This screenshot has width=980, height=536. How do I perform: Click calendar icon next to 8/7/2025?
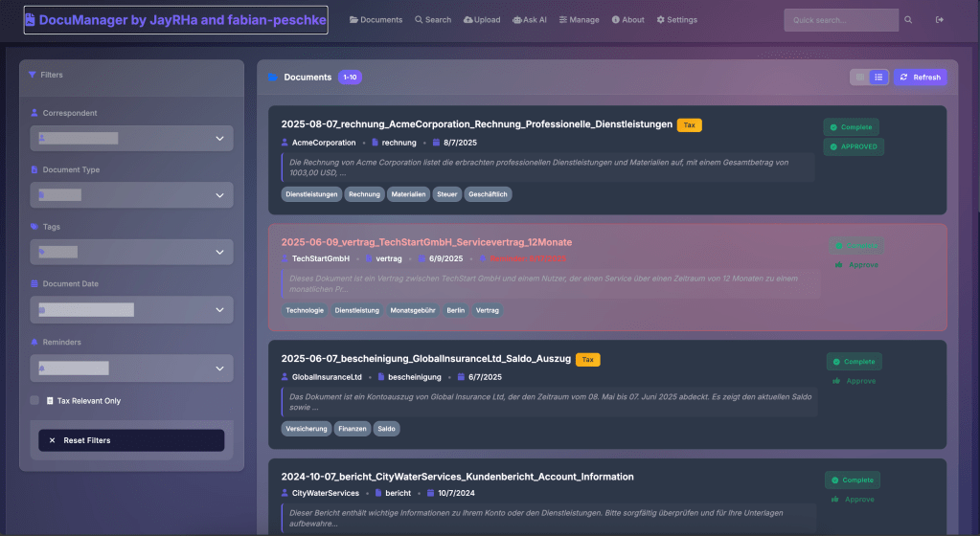434,143
